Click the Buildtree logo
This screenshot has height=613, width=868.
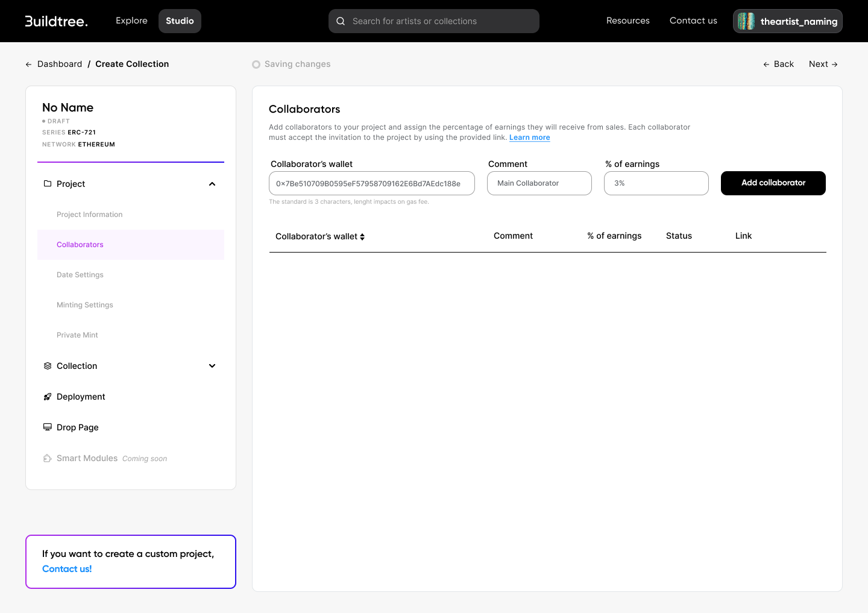click(56, 21)
